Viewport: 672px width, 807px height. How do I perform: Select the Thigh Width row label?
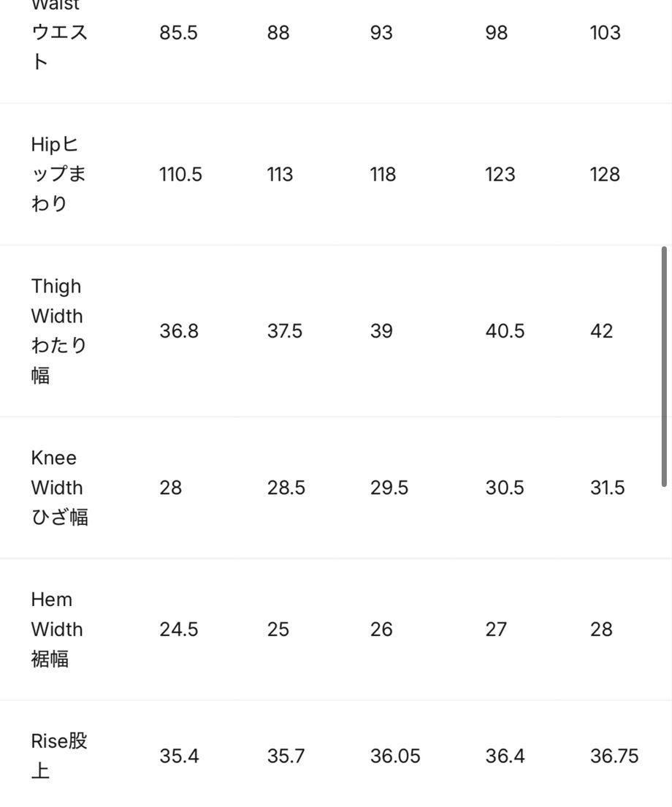pyautogui.click(x=58, y=330)
